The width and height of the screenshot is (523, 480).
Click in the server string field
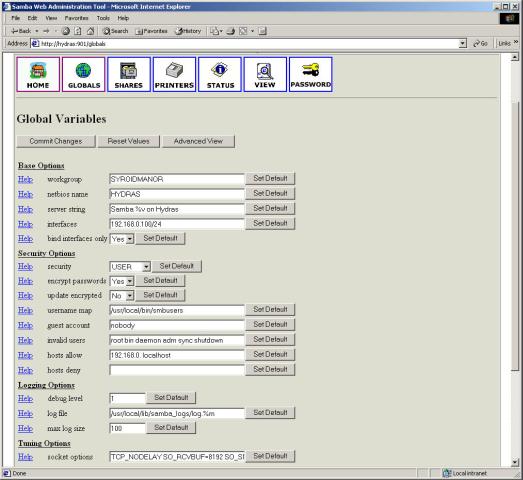pos(177,209)
